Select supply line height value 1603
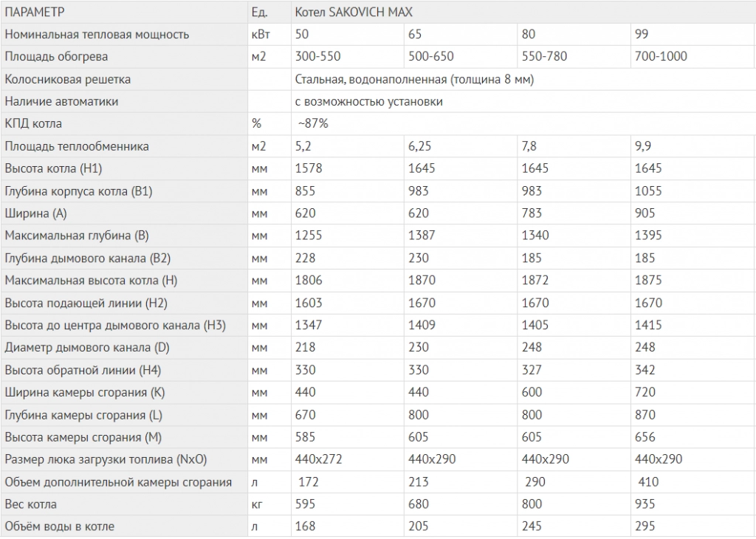 309,303
